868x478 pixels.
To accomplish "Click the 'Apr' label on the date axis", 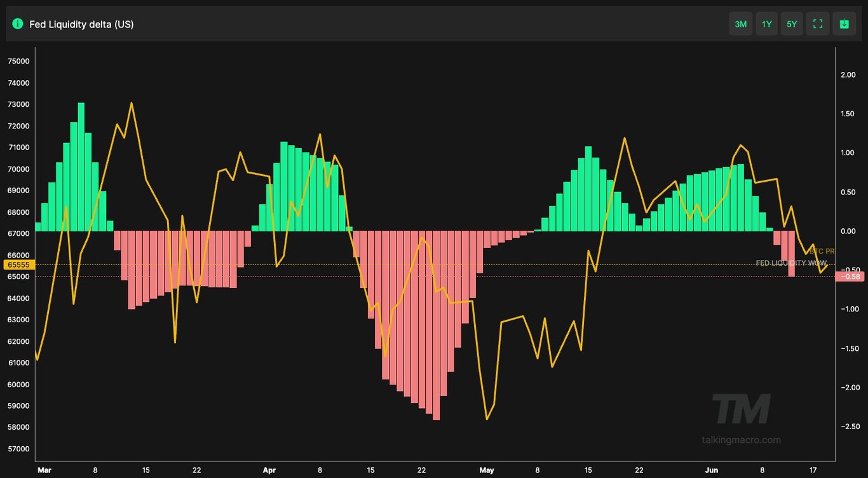I will [269, 470].
